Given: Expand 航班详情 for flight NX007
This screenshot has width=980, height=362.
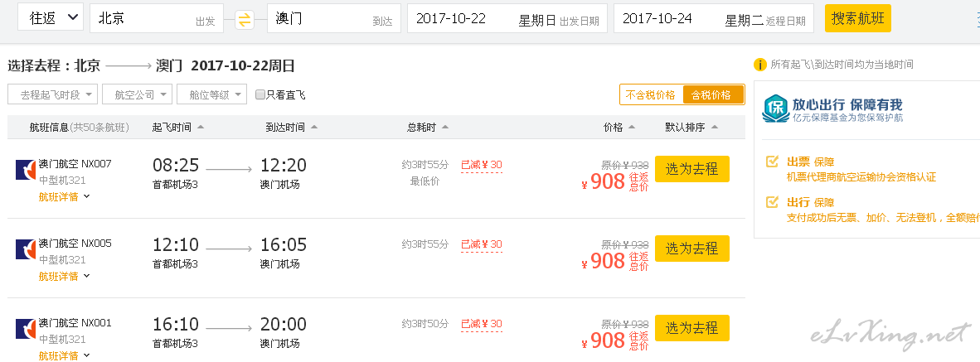Looking at the screenshot, I should click(x=65, y=196).
